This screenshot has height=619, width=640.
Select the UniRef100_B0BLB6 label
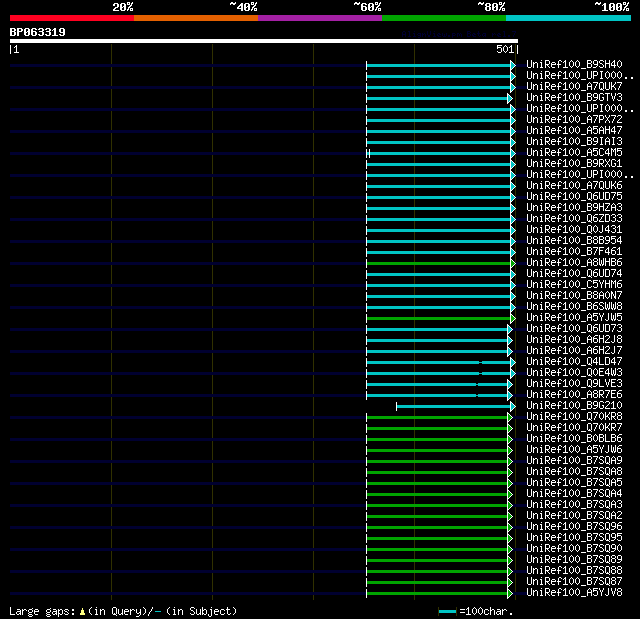point(574,439)
